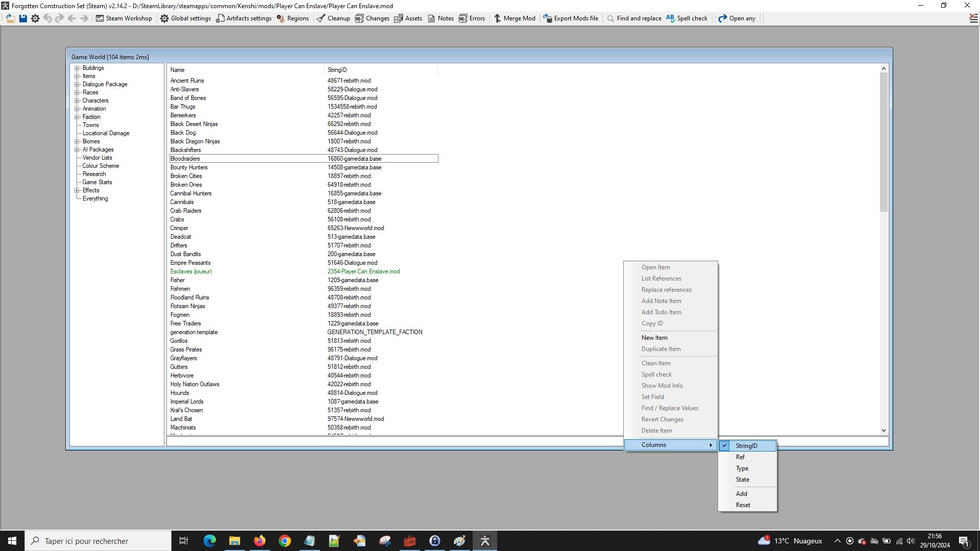Choose New Item in context menu
Viewport: 980px width, 551px height.
click(x=671, y=338)
